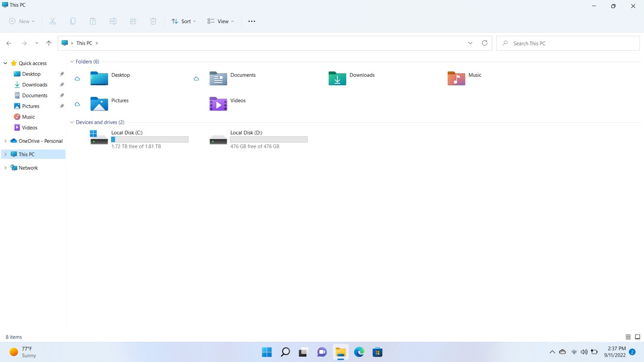The image size is (644, 362).
Task: Go up one level with up arrow
Action: click(49, 43)
